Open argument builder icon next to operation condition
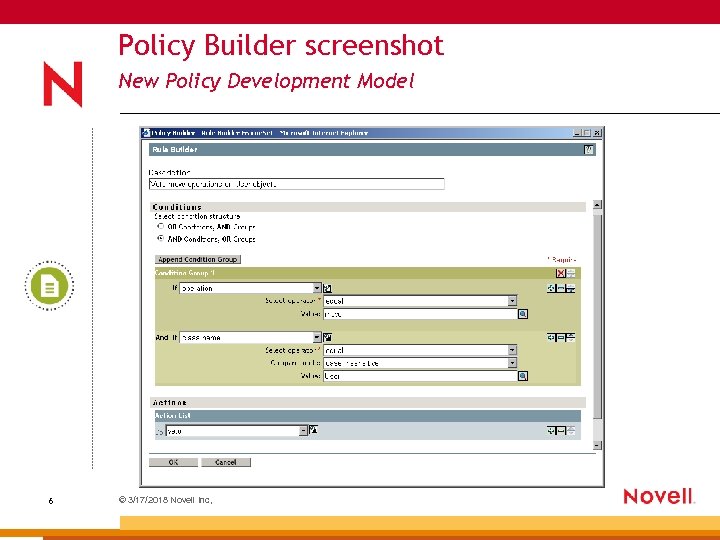The width and height of the screenshot is (720, 540). [327, 288]
